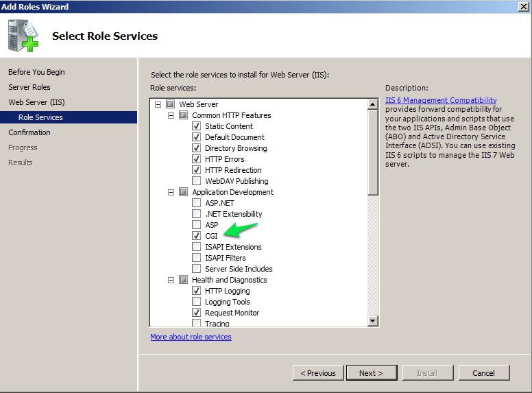Click the role services scroll up arrow
Viewport: 532px width, 393px height.
(372, 104)
